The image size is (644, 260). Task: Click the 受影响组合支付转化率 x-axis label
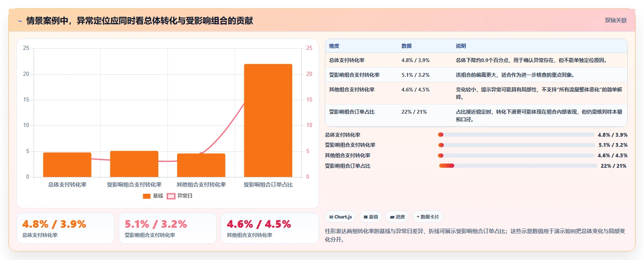tap(134, 185)
